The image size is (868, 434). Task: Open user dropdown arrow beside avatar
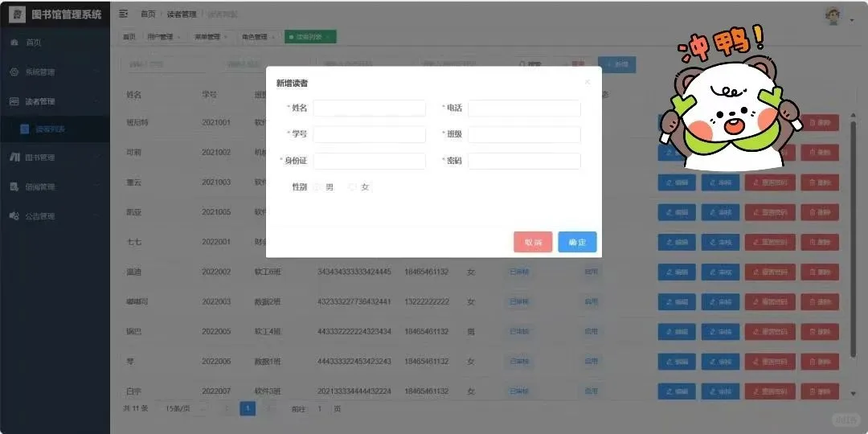coord(851,20)
